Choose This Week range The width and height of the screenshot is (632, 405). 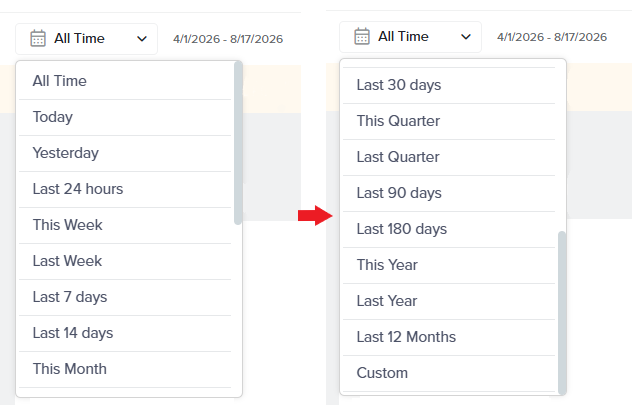(x=125, y=225)
